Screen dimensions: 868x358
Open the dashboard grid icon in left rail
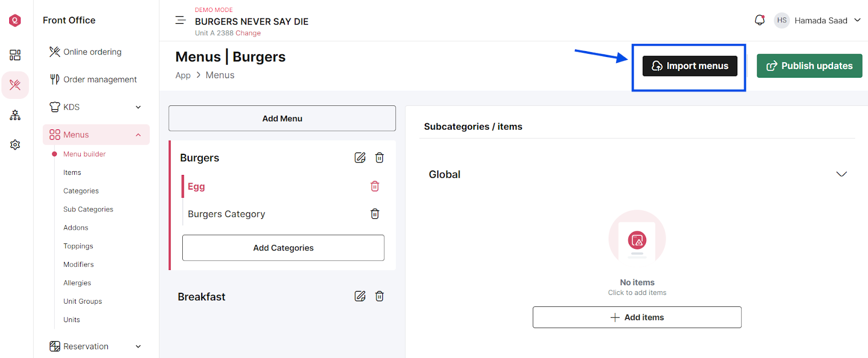coord(15,55)
